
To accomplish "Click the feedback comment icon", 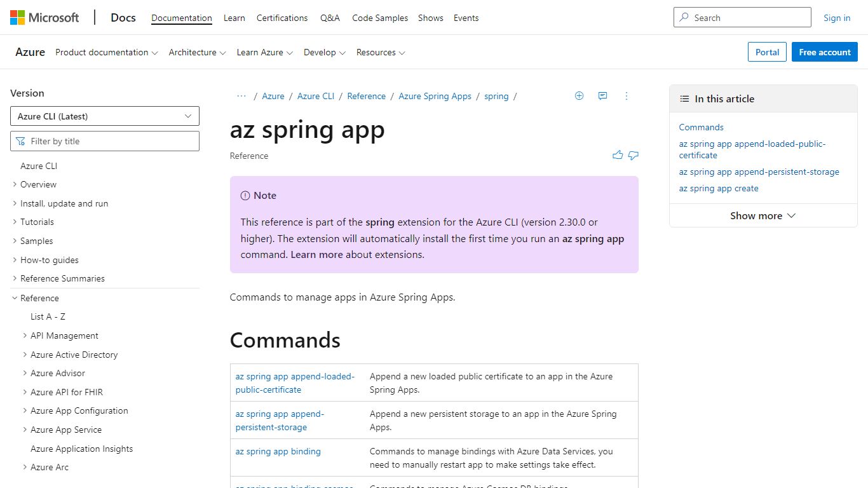I will click(602, 96).
